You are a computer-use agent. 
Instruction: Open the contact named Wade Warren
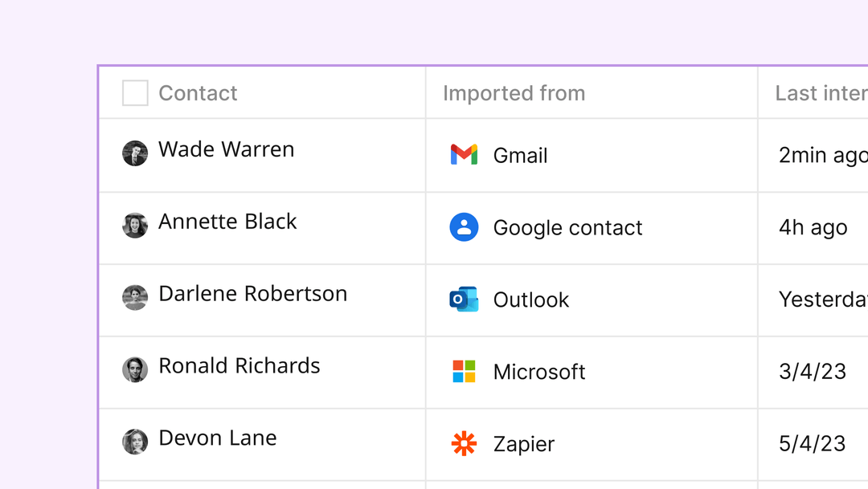click(226, 149)
